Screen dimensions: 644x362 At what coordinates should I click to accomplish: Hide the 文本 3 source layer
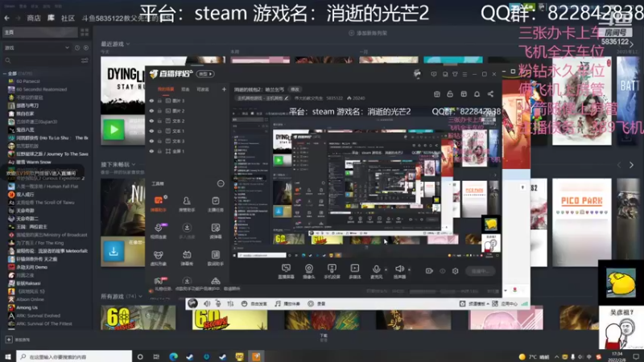(x=151, y=142)
